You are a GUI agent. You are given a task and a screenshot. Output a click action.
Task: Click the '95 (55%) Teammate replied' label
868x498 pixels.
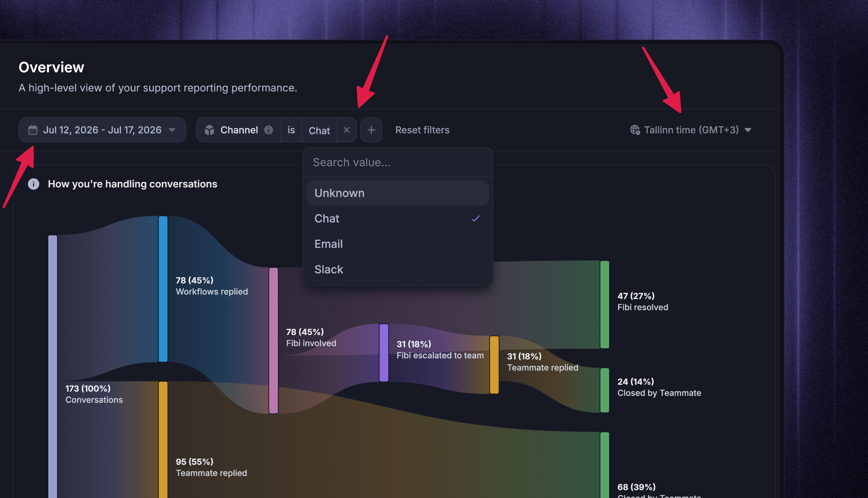coord(211,467)
